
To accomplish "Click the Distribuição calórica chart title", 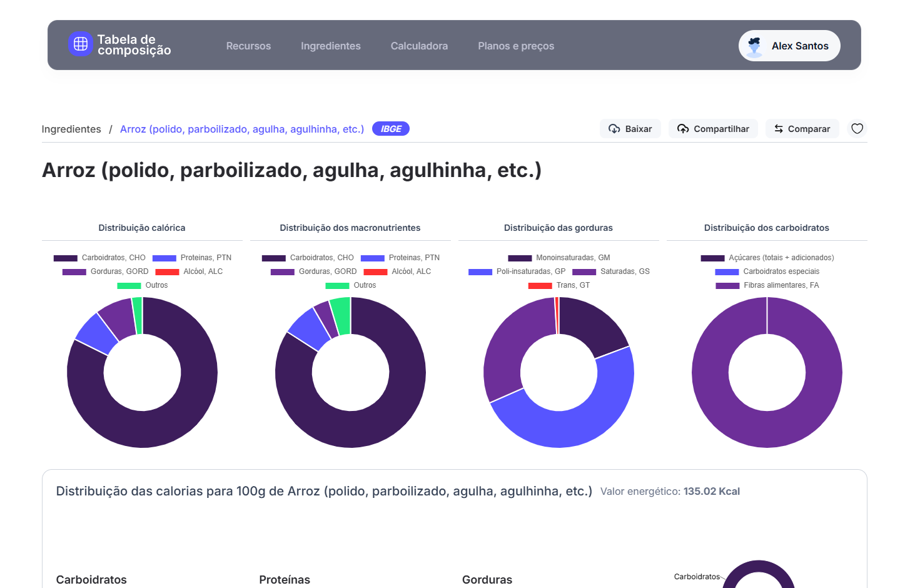I will [x=142, y=228].
